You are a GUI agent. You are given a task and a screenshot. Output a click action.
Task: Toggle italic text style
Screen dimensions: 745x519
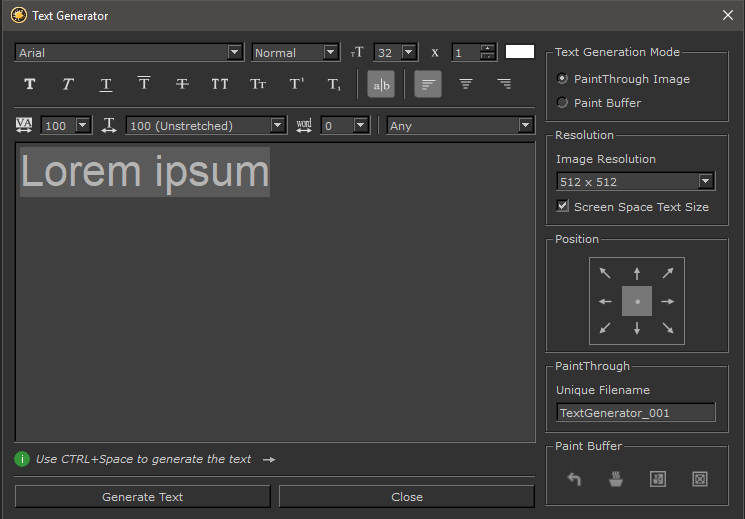point(68,84)
